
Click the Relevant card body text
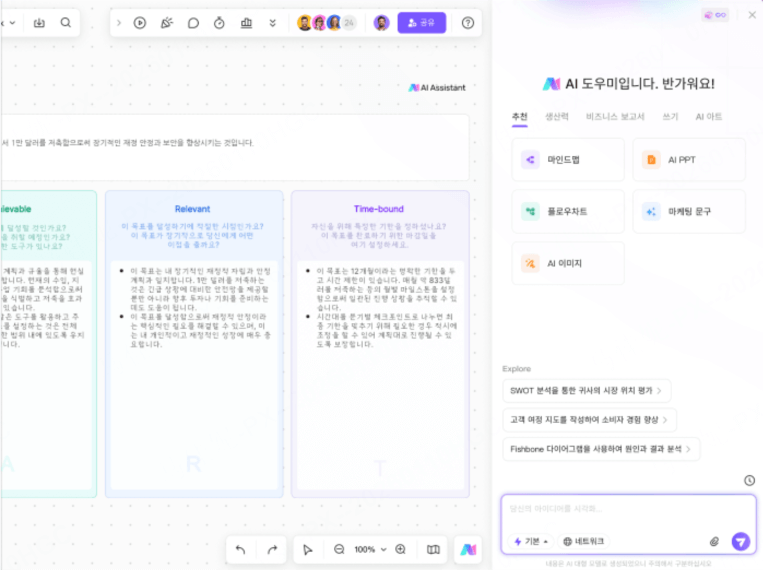click(195, 307)
